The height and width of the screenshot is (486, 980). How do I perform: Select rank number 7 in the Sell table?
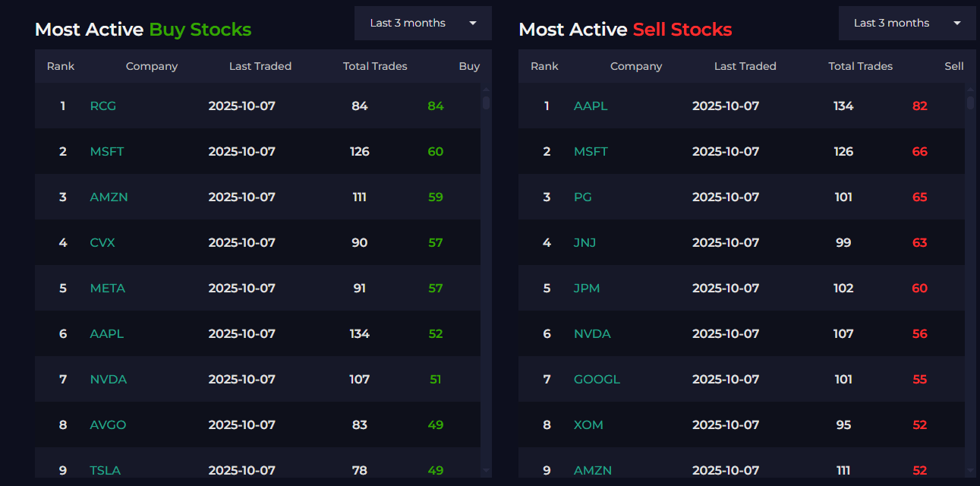click(547, 379)
